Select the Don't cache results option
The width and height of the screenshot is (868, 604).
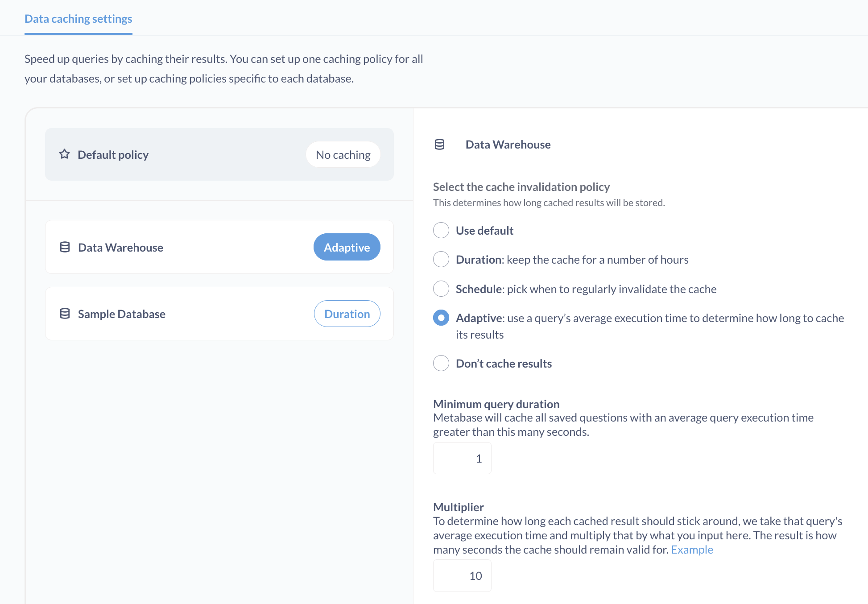pos(441,363)
